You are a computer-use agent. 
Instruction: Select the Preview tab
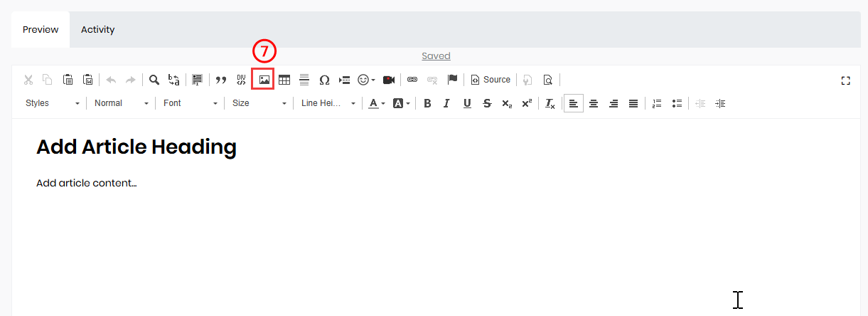click(x=40, y=30)
